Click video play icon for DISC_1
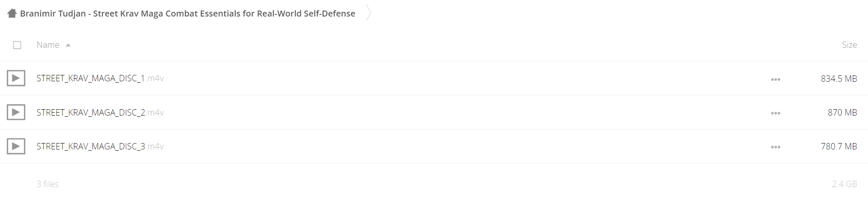The image size is (868, 215). click(x=16, y=78)
